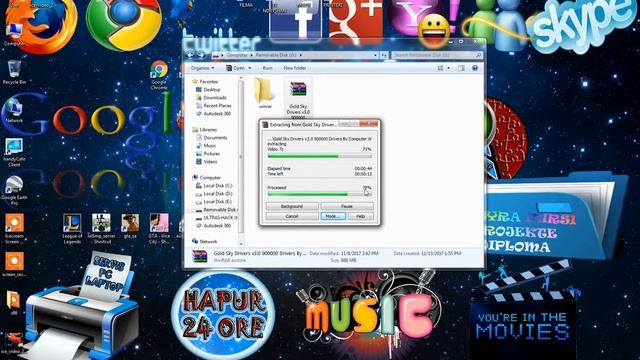The height and width of the screenshot is (360, 640).
Task: Select the gta_sa desktop icon
Action: click(x=130, y=227)
